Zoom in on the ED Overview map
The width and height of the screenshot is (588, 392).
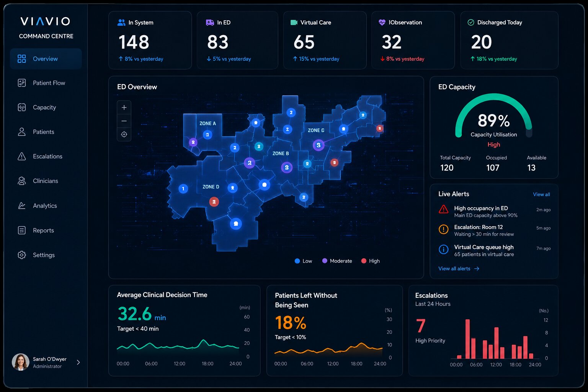coord(124,108)
